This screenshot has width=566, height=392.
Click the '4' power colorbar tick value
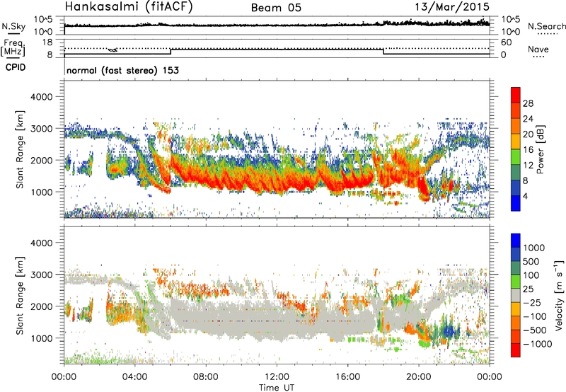pos(525,197)
